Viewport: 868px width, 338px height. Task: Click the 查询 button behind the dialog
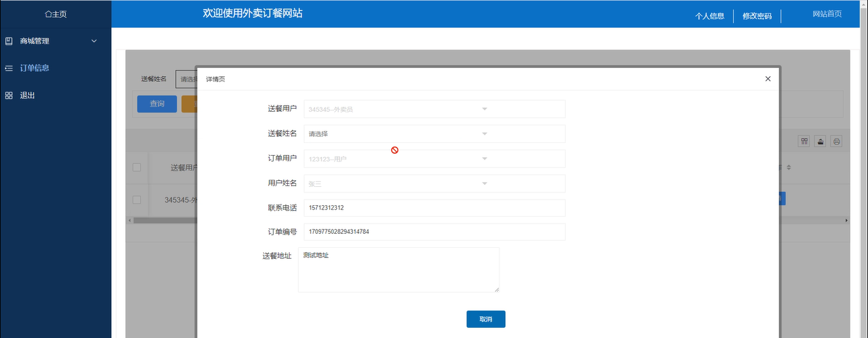[x=157, y=104]
